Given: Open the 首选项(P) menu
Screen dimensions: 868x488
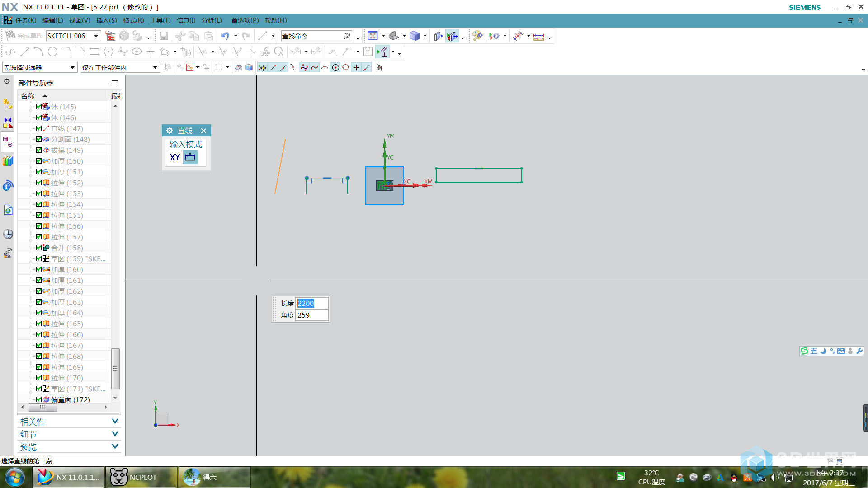Looking at the screenshot, I should tap(245, 20).
